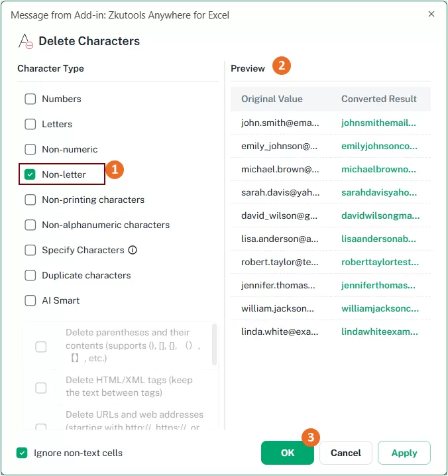Click the Delete Characters title icon
448x476 pixels.
(x=26, y=41)
